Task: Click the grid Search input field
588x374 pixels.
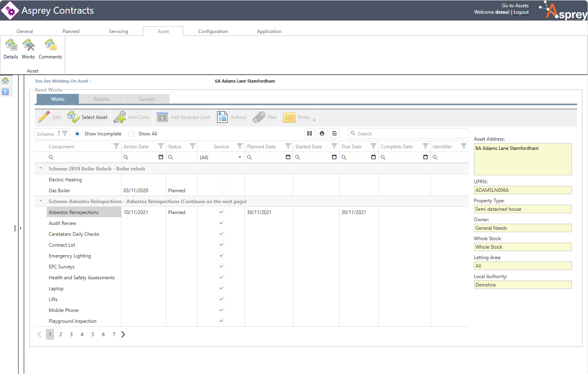Action: pyautogui.click(x=408, y=133)
